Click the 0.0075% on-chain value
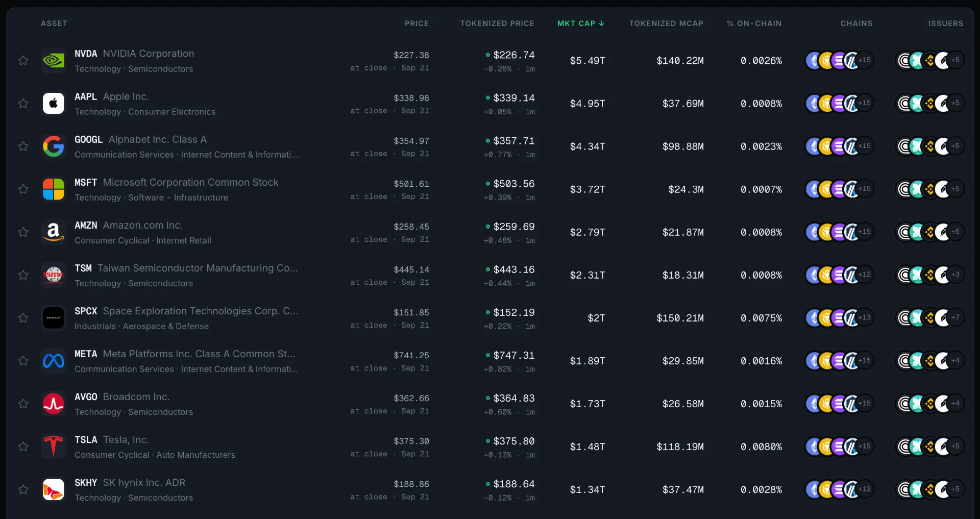This screenshot has height=519, width=980. point(762,318)
